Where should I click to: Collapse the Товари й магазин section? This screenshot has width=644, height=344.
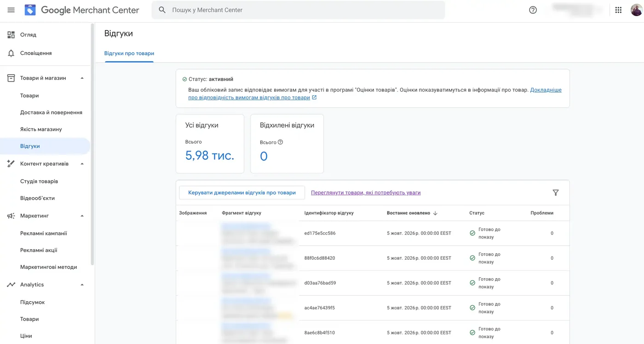pos(82,78)
